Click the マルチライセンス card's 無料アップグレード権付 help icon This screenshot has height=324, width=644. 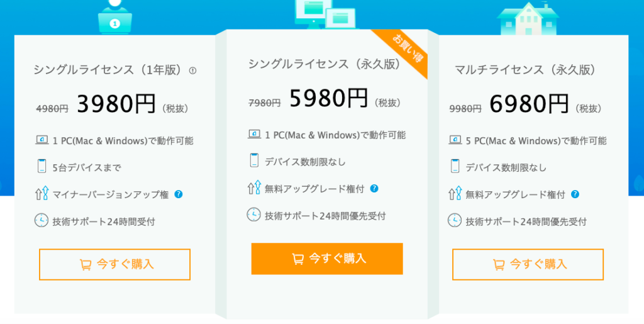coord(575,194)
